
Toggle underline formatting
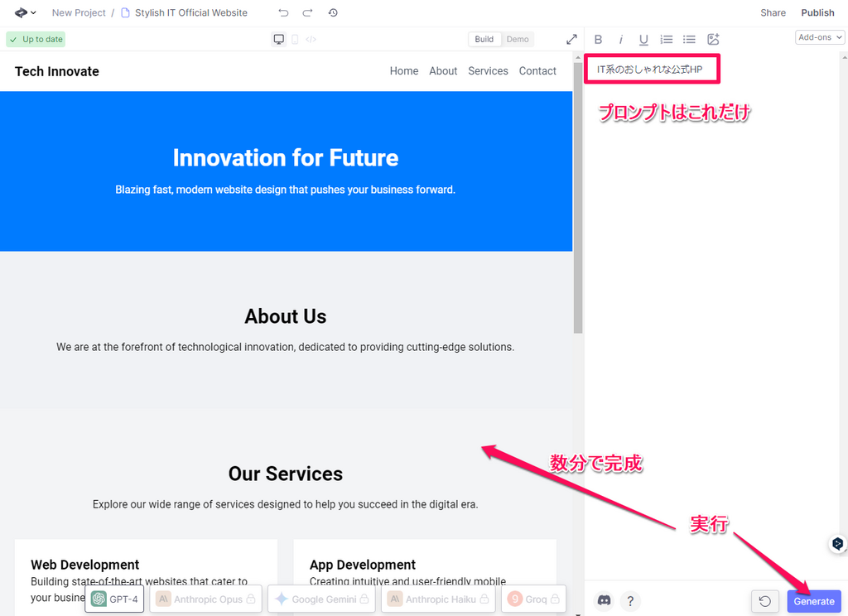[x=643, y=40]
